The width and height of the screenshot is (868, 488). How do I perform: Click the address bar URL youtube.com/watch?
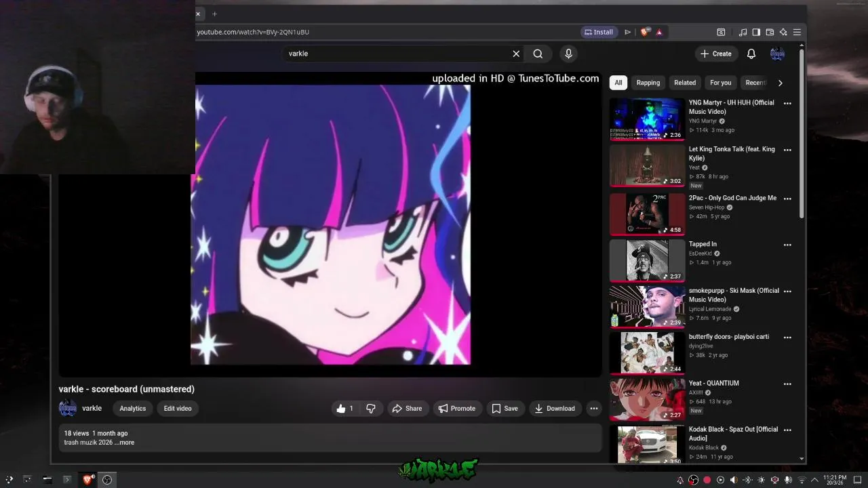point(253,32)
